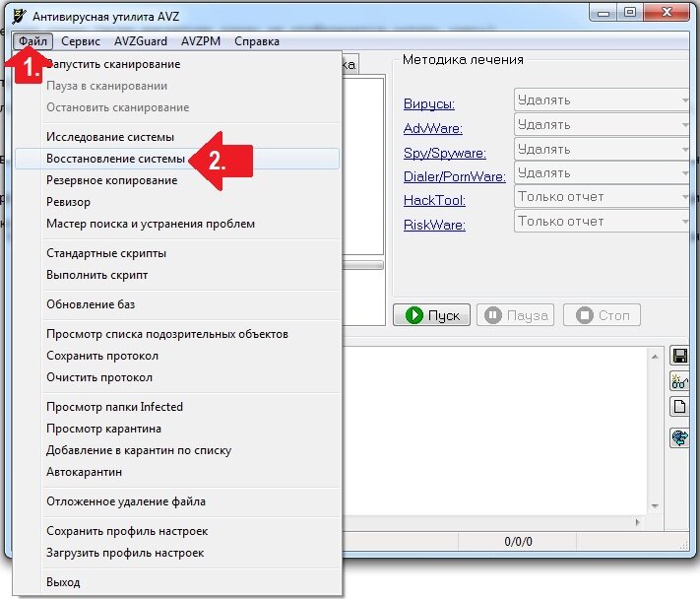
Task: Choose Обновление баз
Action: (x=177, y=304)
